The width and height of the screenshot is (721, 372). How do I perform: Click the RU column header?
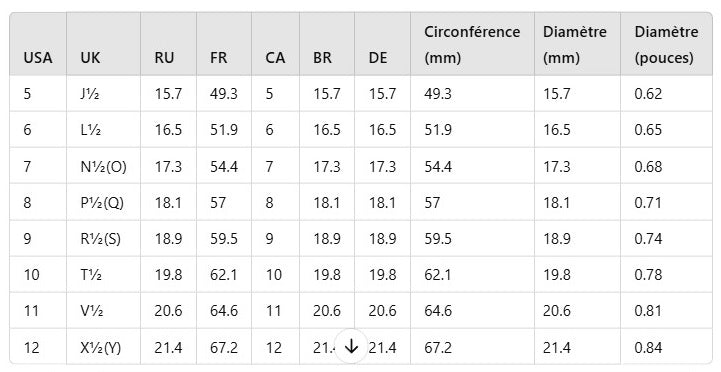(168, 44)
